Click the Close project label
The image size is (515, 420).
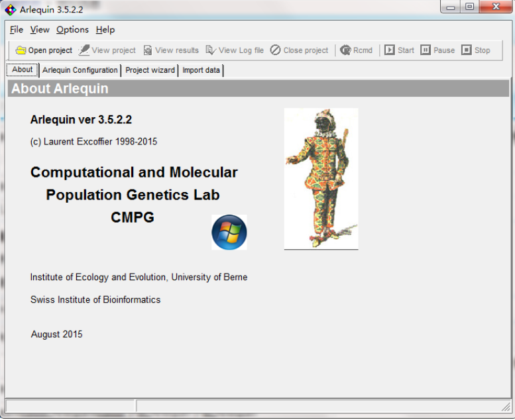pos(306,50)
